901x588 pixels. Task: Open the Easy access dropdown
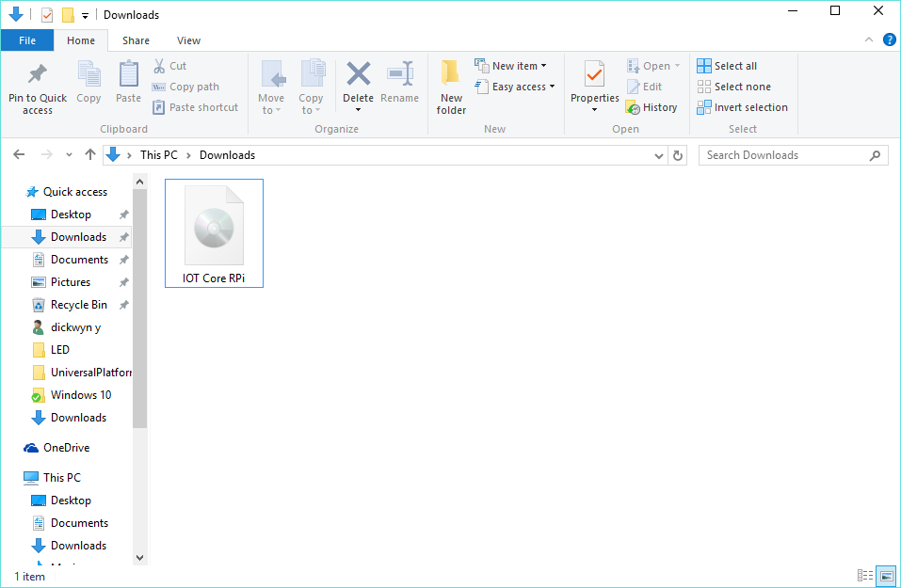[515, 87]
